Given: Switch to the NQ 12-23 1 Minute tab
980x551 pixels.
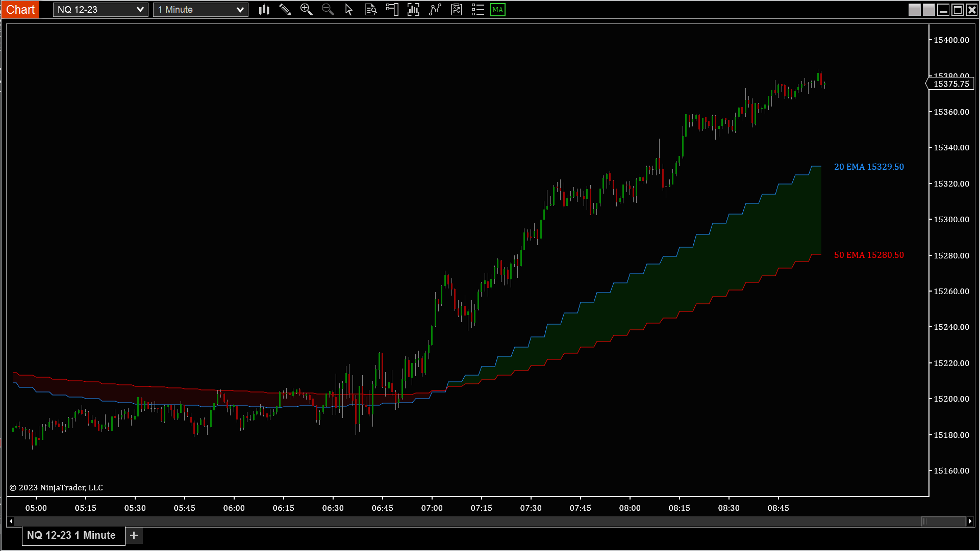Looking at the screenshot, I should click(x=71, y=536).
